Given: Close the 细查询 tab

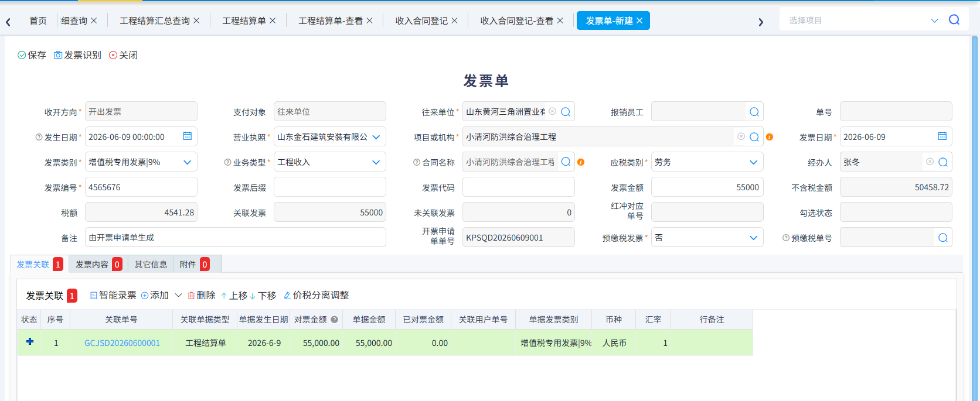Looking at the screenshot, I should tap(94, 20).
